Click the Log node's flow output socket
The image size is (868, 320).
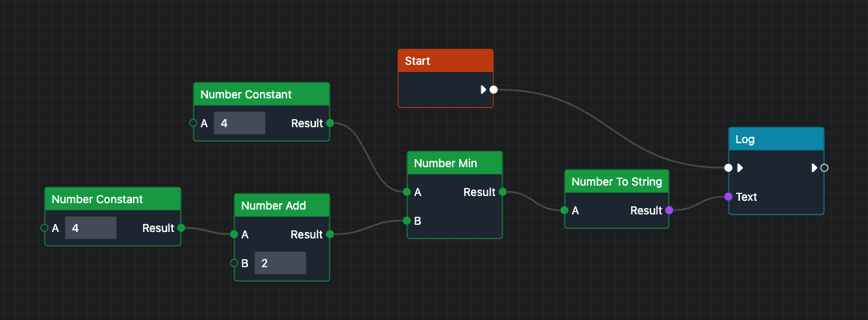[x=824, y=168]
